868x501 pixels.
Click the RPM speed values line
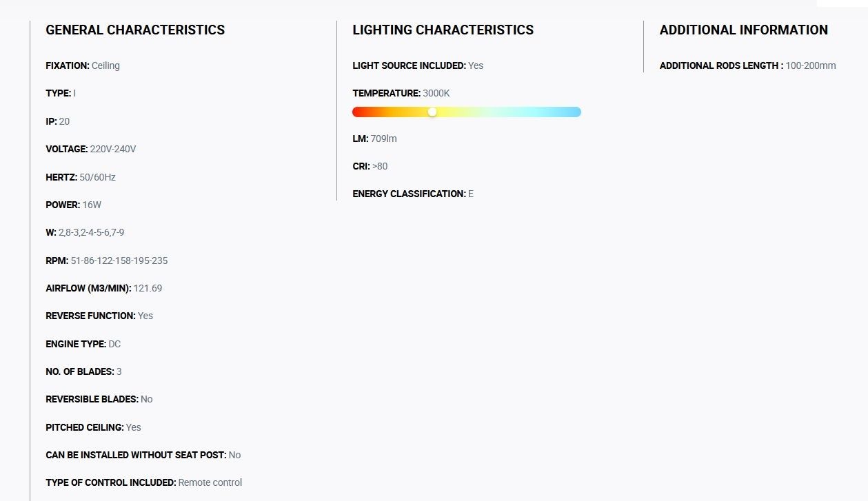(x=107, y=260)
